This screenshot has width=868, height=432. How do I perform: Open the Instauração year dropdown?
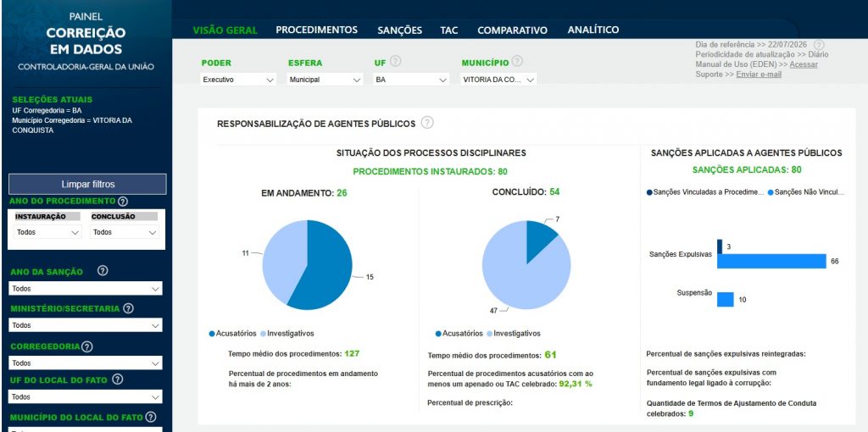47,232
